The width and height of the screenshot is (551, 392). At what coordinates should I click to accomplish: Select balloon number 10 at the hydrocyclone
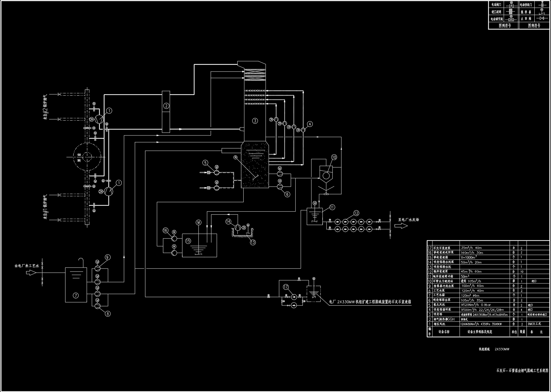coord(334,157)
